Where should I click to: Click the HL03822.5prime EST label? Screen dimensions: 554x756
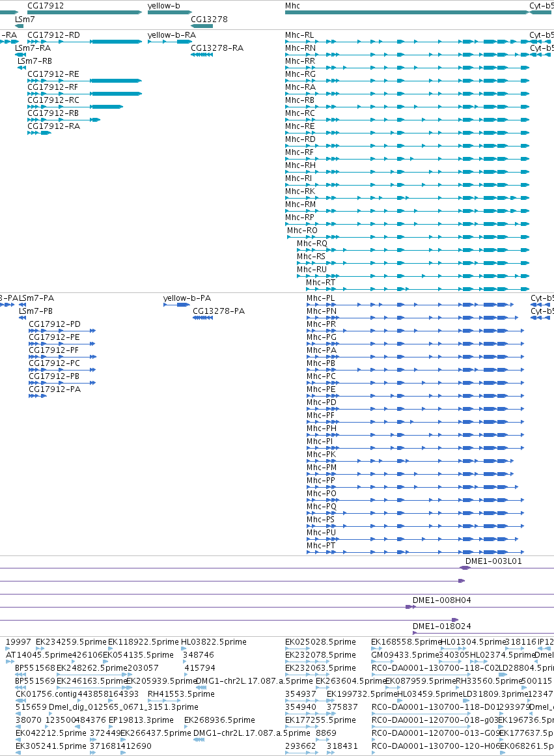(214, 642)
